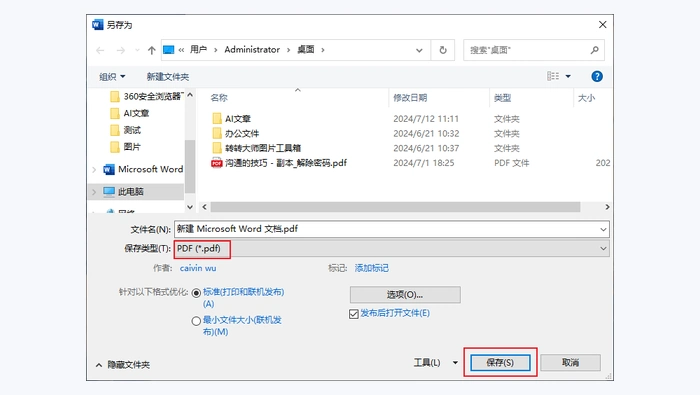Screen dimensions: 700x395
Task: Click folder icon of 办公文件
Action: (x=217, y=133)
